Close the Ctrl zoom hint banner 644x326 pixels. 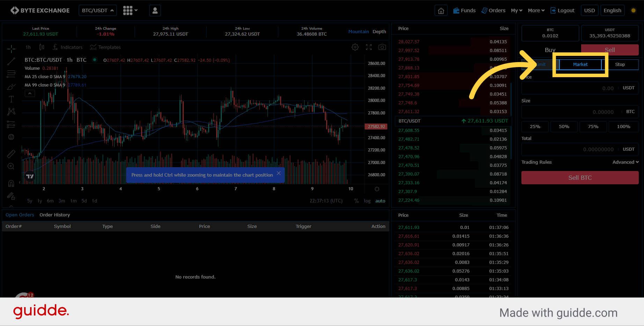pyautogui.click(x=279, y=173)
